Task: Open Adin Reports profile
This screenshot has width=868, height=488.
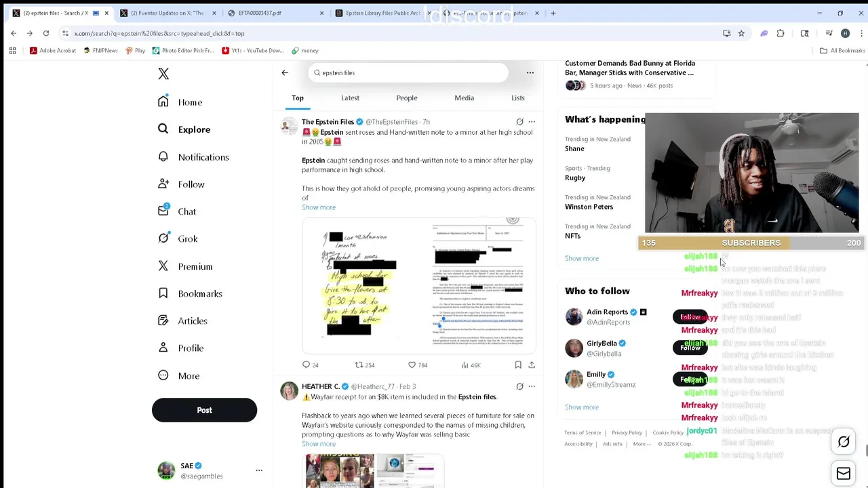Action: (x=607, y=312)
